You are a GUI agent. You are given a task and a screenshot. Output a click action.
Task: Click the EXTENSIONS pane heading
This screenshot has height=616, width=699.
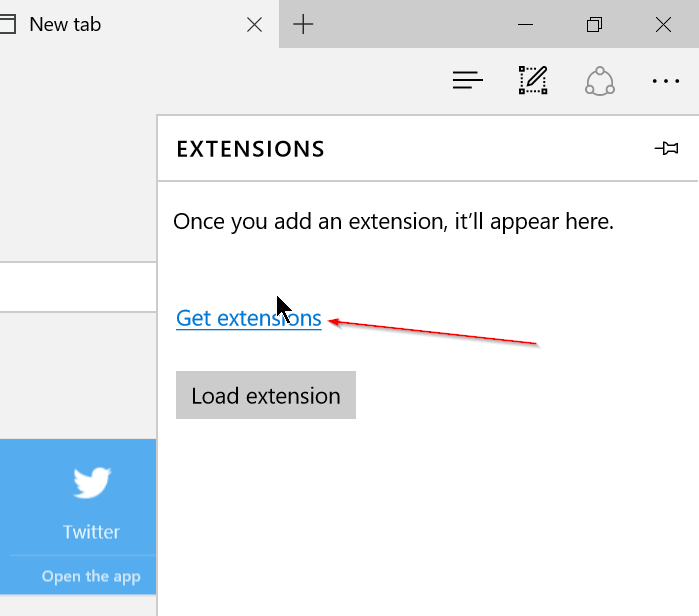[250, 149]
